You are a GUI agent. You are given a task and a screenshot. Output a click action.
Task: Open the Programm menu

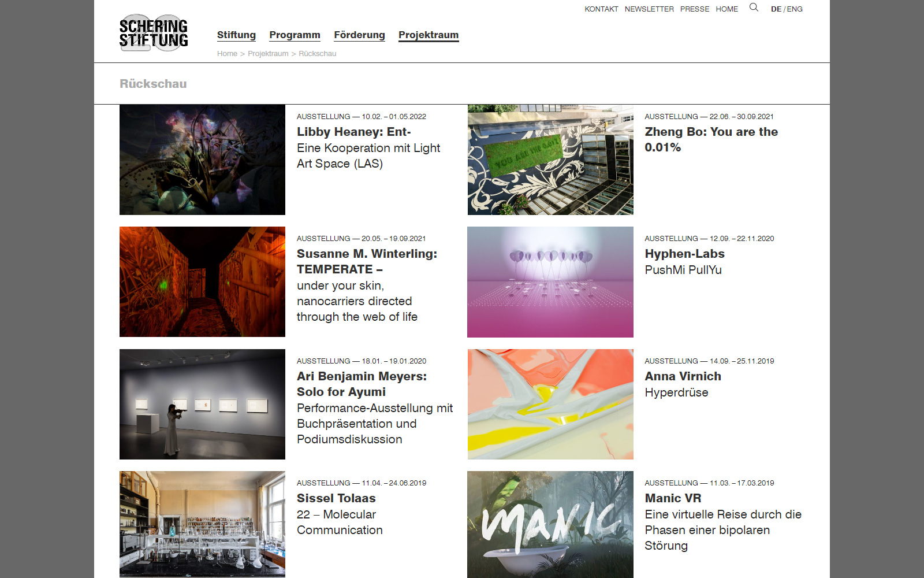point(295,35)
